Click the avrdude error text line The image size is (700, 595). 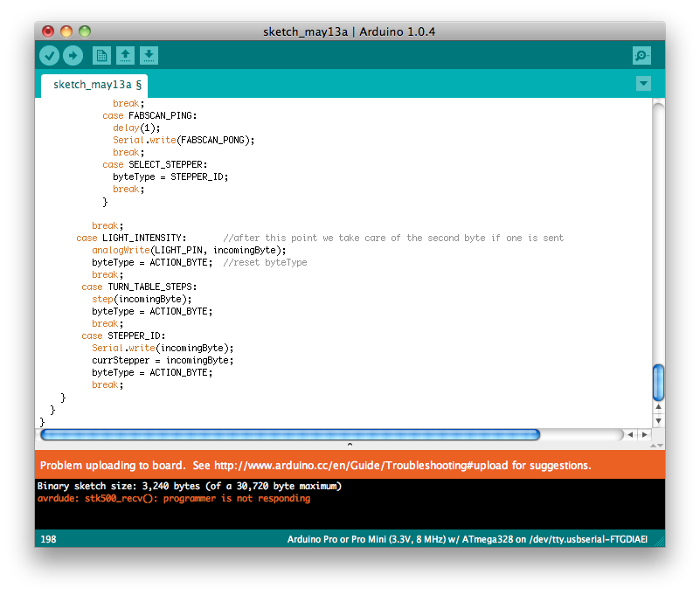171,498
